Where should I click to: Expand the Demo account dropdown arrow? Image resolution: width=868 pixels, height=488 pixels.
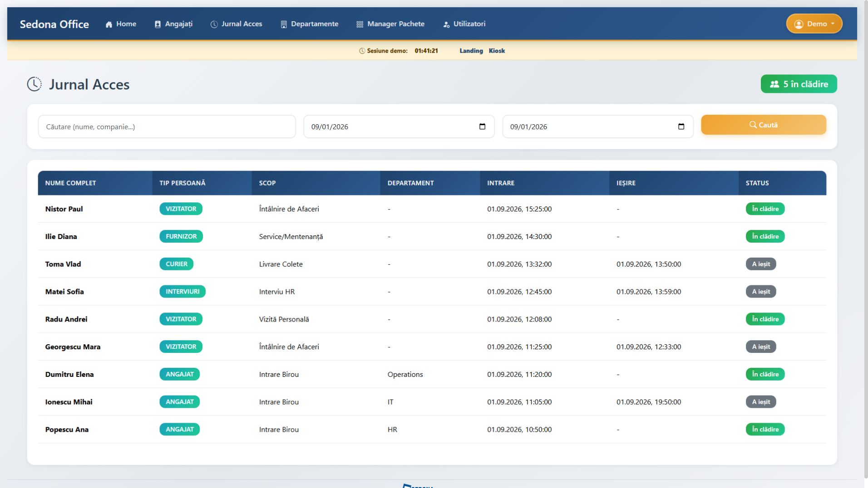833,24
